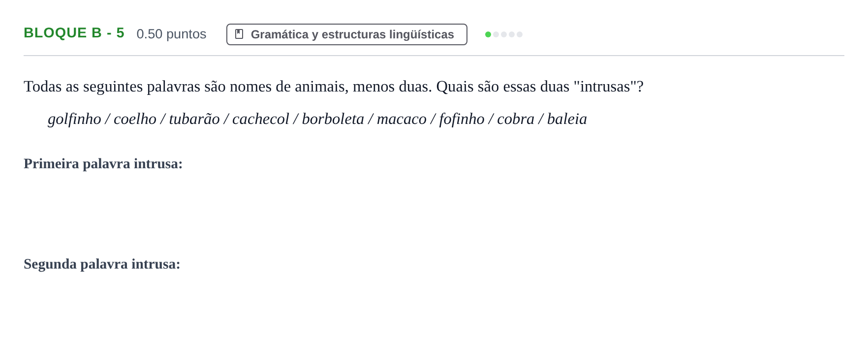
Task: Click answer area under Segunda palavra intrusa
Action: (x=434, y=310)
